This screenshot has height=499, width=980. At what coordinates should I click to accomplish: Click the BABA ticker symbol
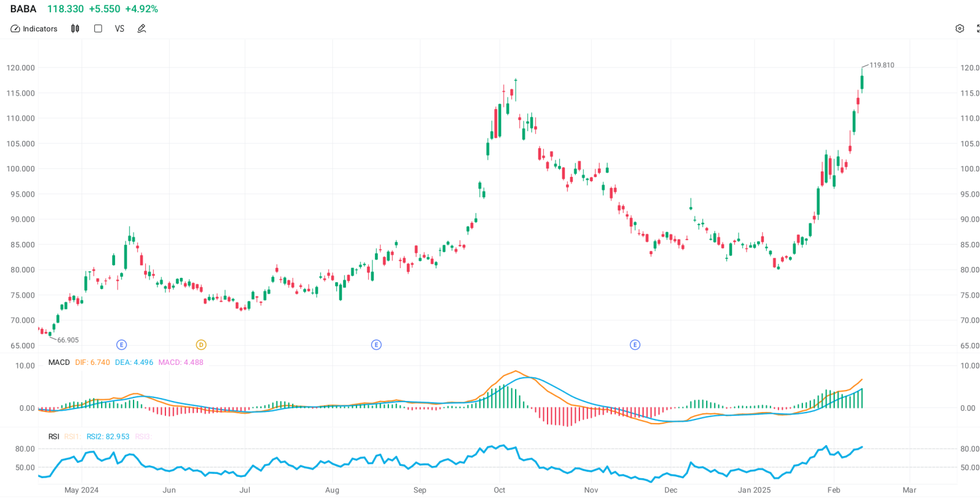pos(23,9)
